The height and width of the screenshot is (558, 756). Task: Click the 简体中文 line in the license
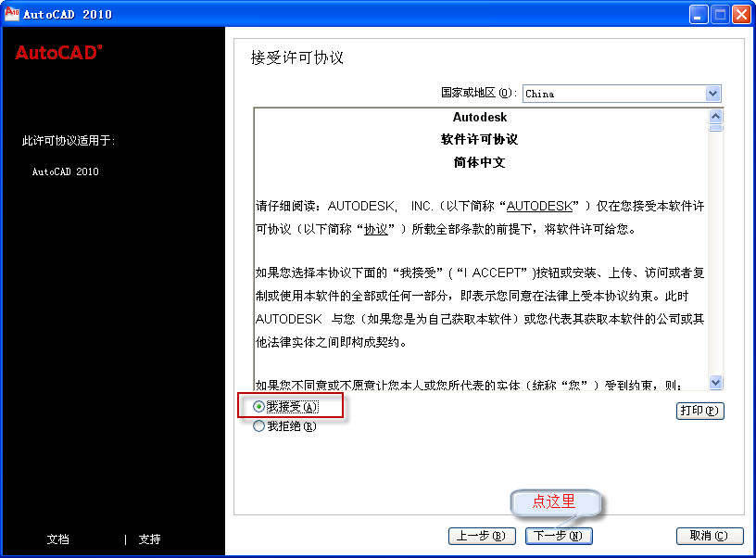480,162
